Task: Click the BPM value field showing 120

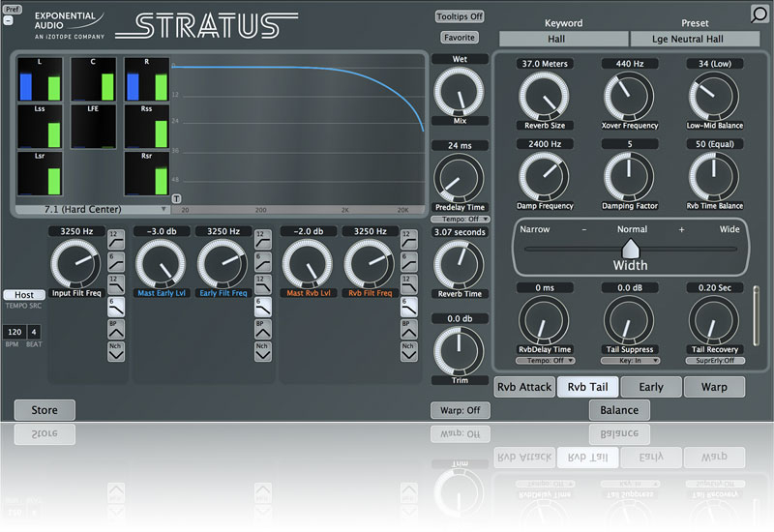Action: click(15, 332)
